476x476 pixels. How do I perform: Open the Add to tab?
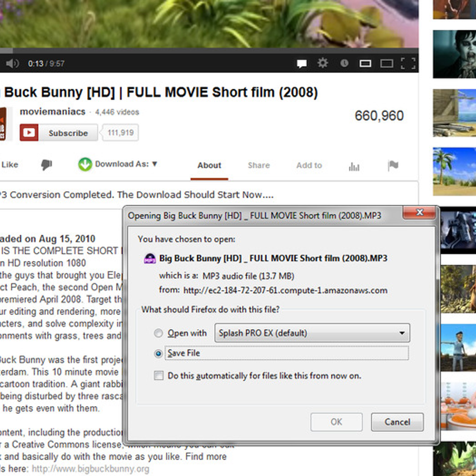pos(309,165)
